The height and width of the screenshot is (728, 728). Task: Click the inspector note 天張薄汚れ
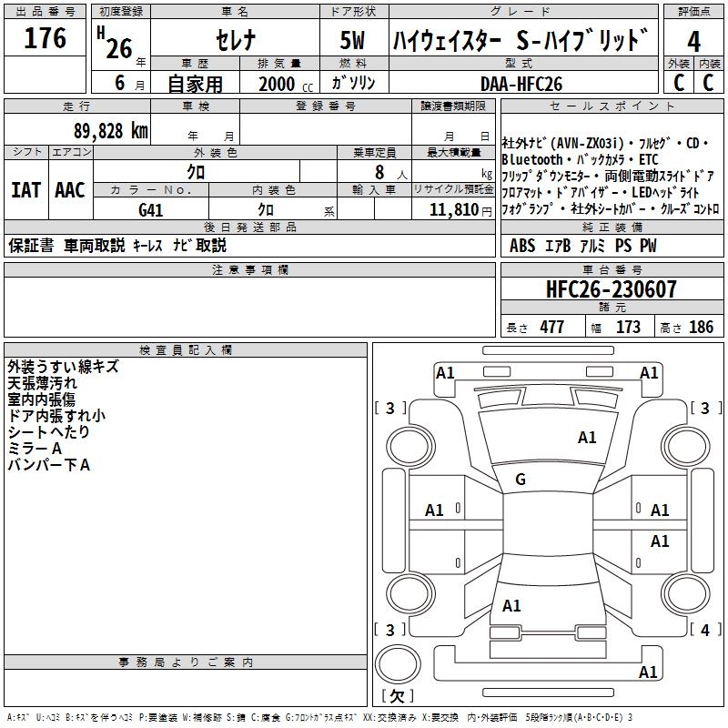tap(42, 382)
